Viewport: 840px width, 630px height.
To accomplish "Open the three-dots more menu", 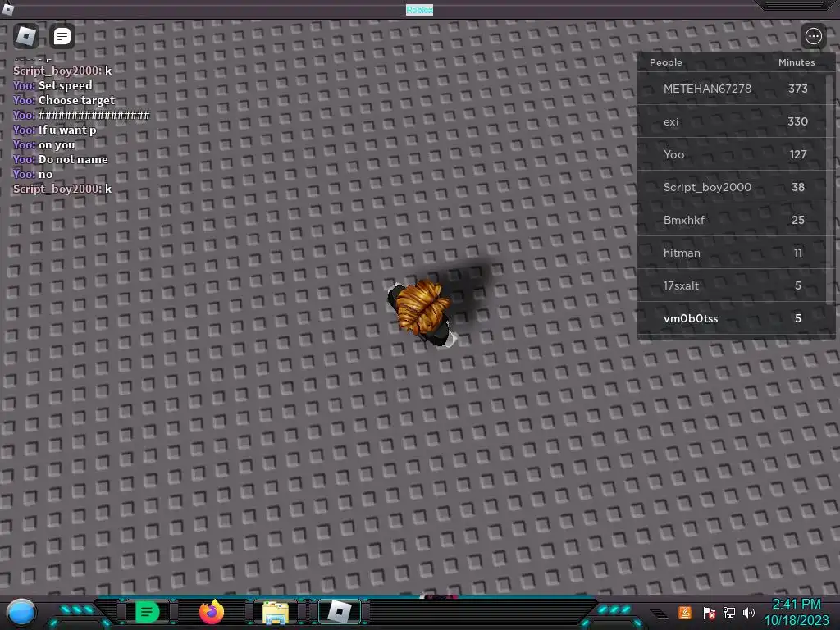I will click(813, 36).
